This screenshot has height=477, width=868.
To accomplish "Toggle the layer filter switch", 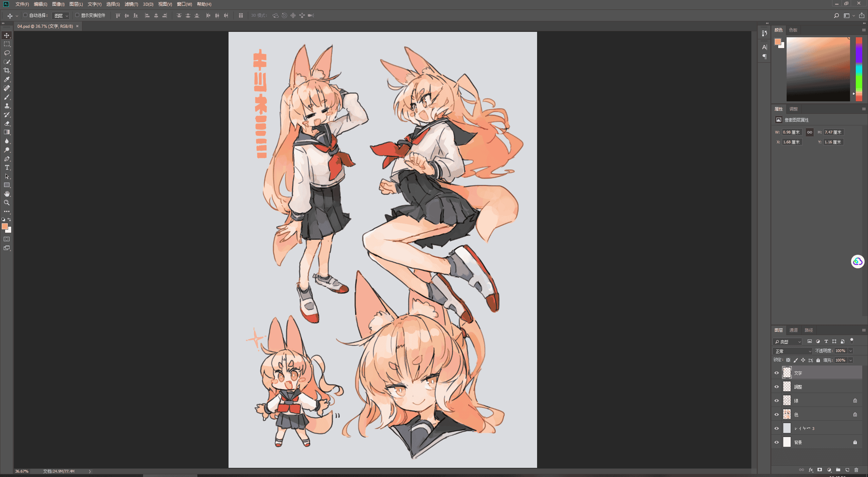I will click(852, 341).
